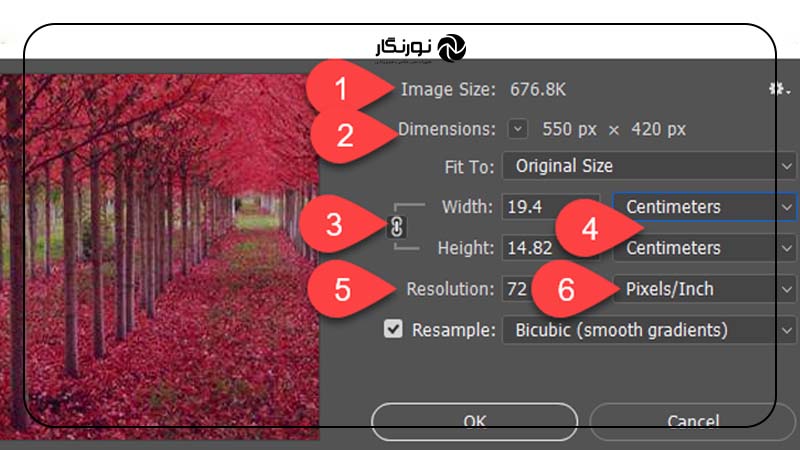Expand the Bicubic resample method dropdown
Screen dimensions: 800x450
pos(648,330)
